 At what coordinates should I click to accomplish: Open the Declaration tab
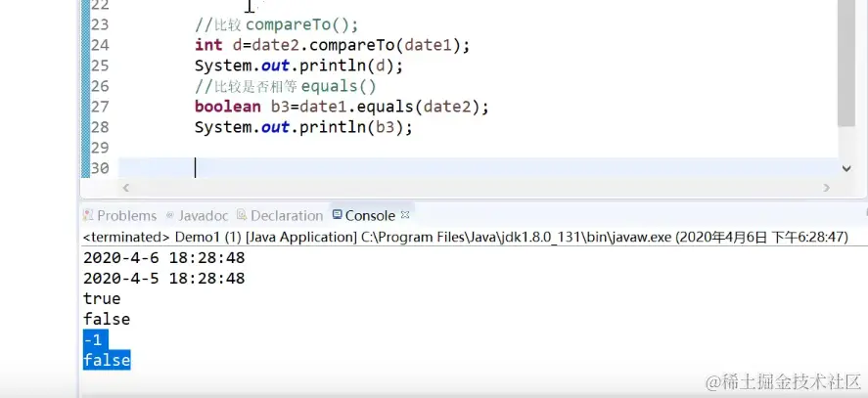click(x=280, y=215)
